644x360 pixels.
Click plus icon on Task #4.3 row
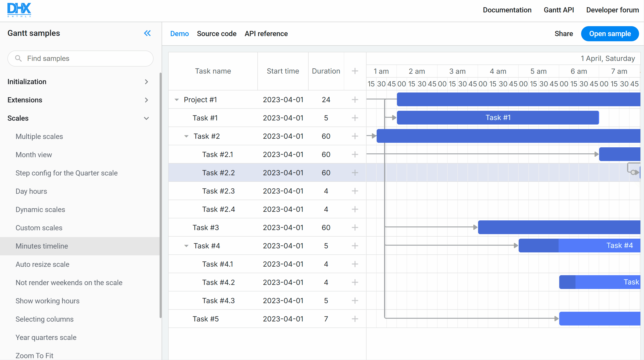[355, 300]
